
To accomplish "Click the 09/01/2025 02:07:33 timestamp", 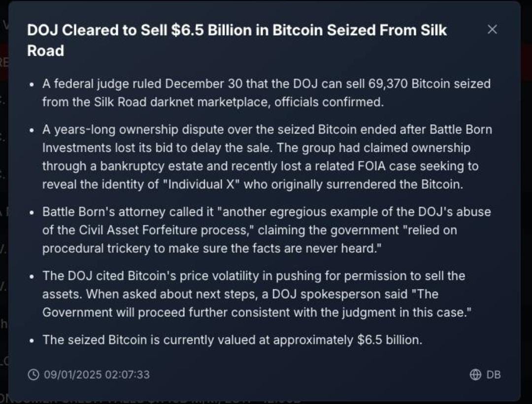I will (x=97, y=375).
